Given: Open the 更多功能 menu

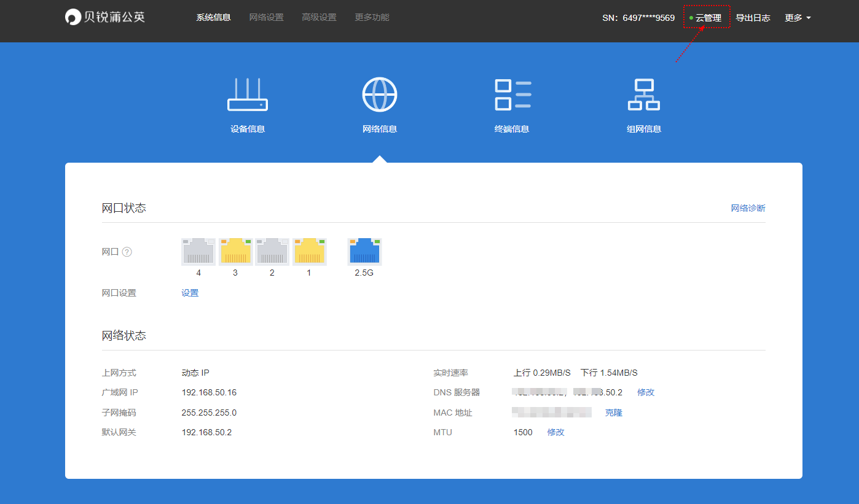Looking at the screenshot, I should click(x=372, y=17).
